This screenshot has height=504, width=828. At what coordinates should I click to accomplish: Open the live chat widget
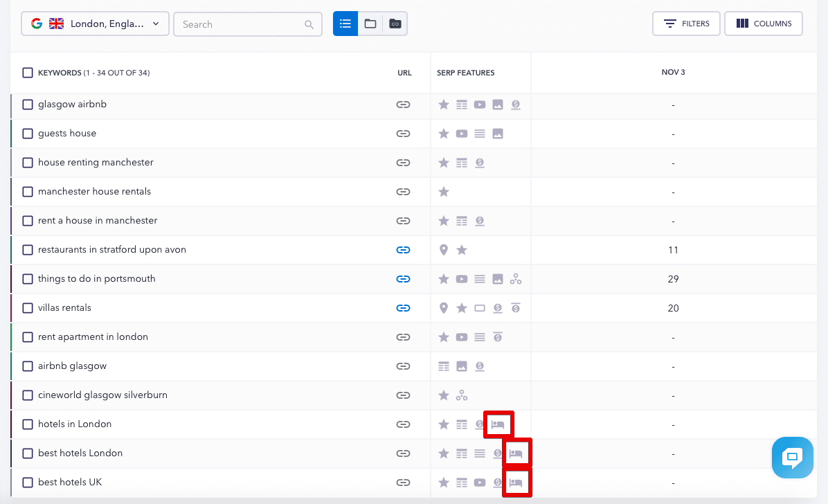pos(792,458)
